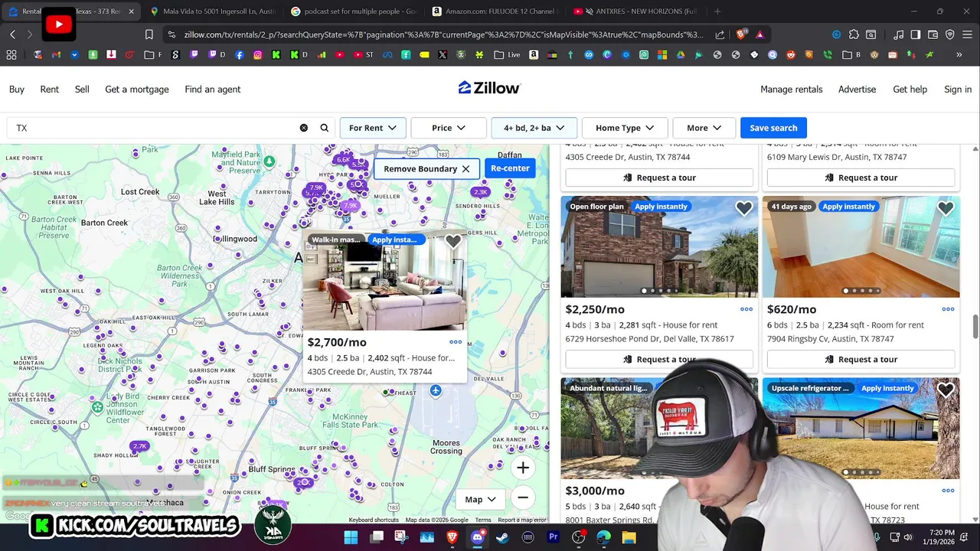
Task: Click the Remove Boundary button
Action: coord(426,168)
